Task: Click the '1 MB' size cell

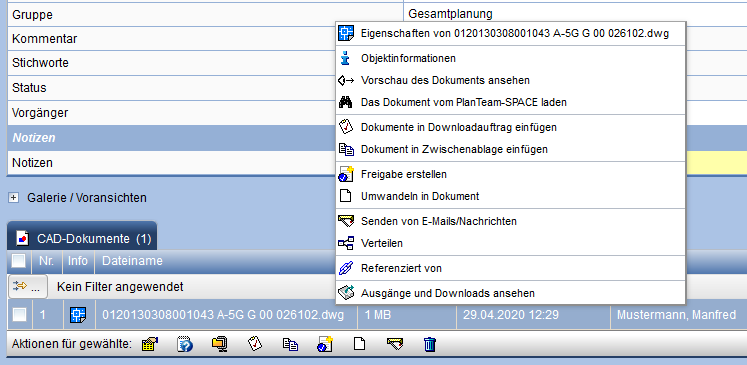Action: click(377, 315)
